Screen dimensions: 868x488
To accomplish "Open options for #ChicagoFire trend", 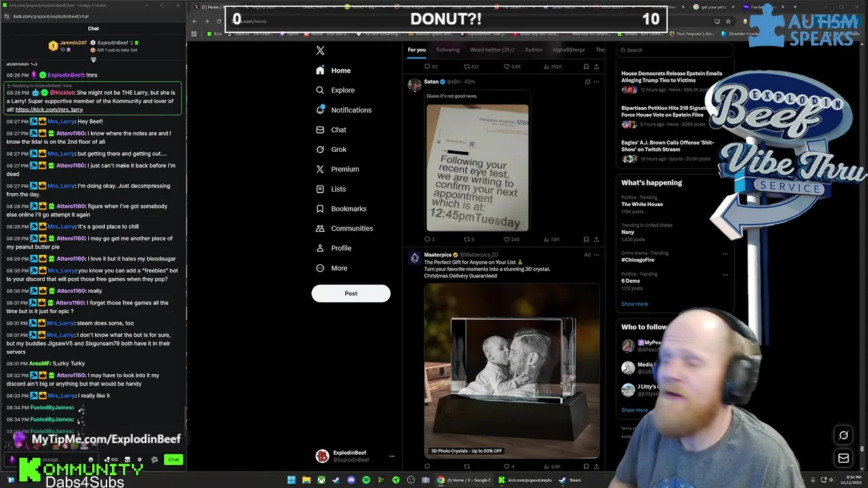I will 725,254.
